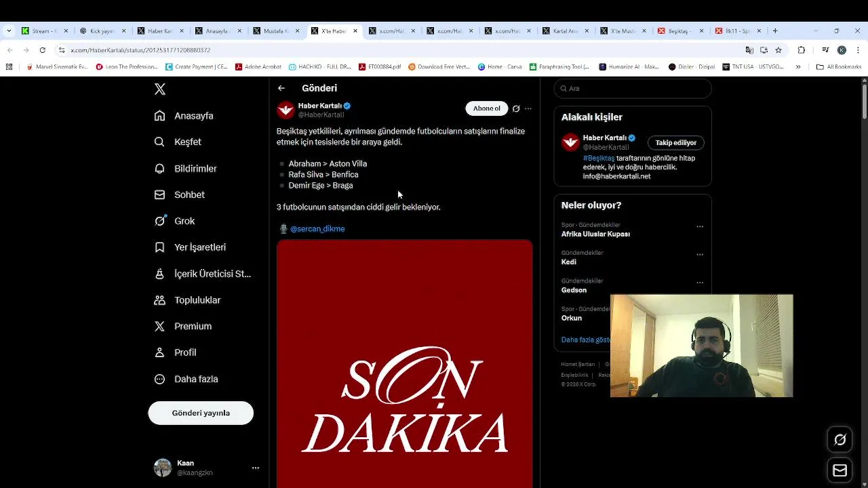Click Kaan profile avatar
The width and height of the screenshot is (868, 488).
pos(163,468)
